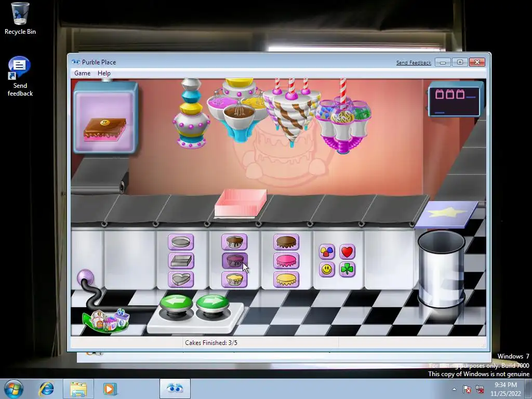This screenshot has height=399, width=532.
Task: Add the colored candy balls decoration
Action: tap(327, 252)
